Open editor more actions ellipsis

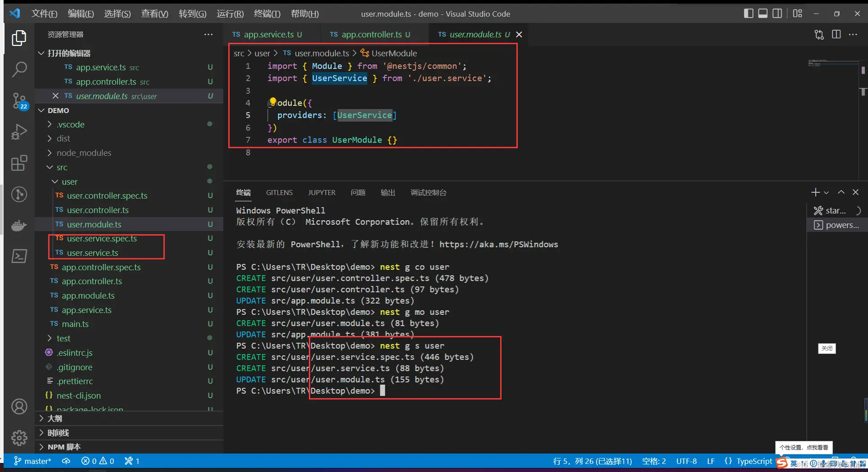(x=853, y=35)
